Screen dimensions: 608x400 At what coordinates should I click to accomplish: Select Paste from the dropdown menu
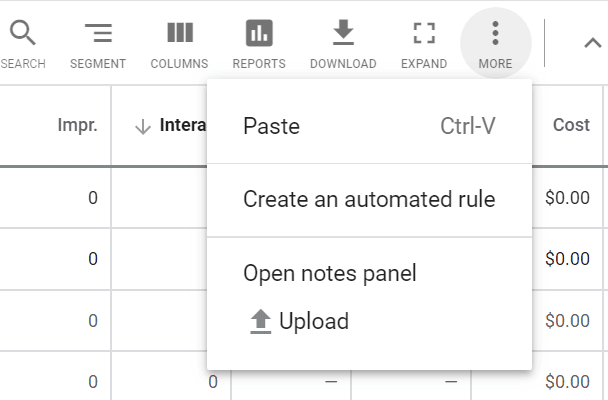[370, 126]
